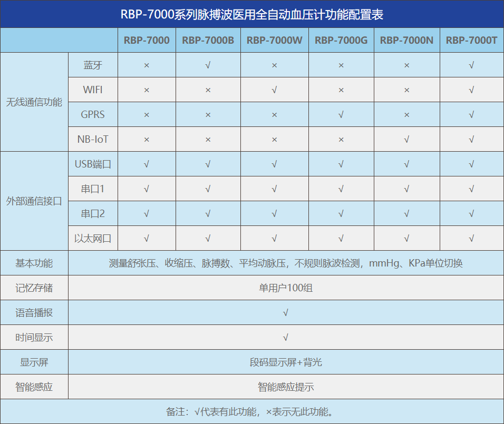Click the NB-IoT checkmark under RBP-7000N

[x=406, y=140]
